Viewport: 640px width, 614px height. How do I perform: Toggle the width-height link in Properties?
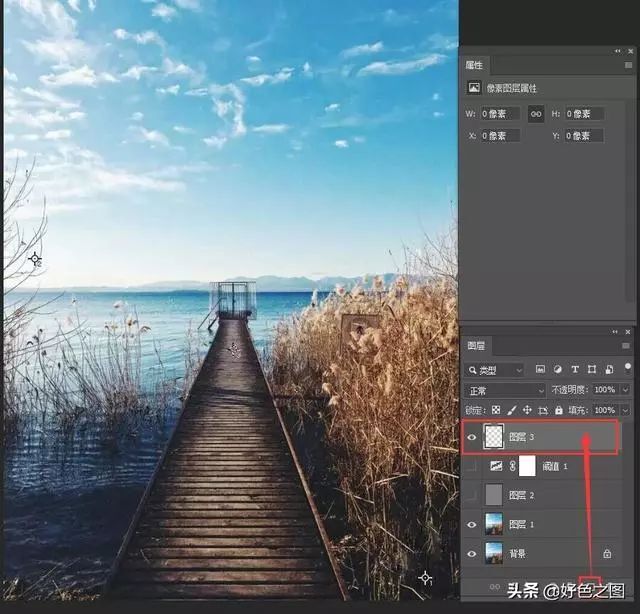[536, 114]
